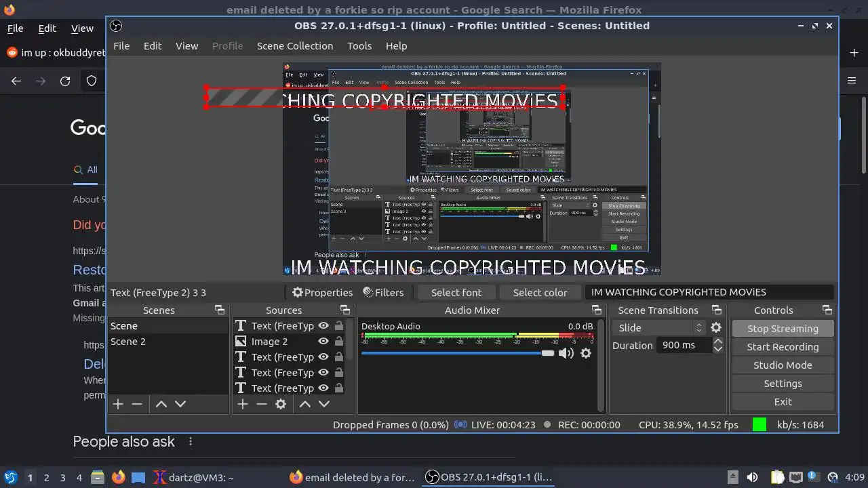Open OBS File menu

click(x=121, y=46)
